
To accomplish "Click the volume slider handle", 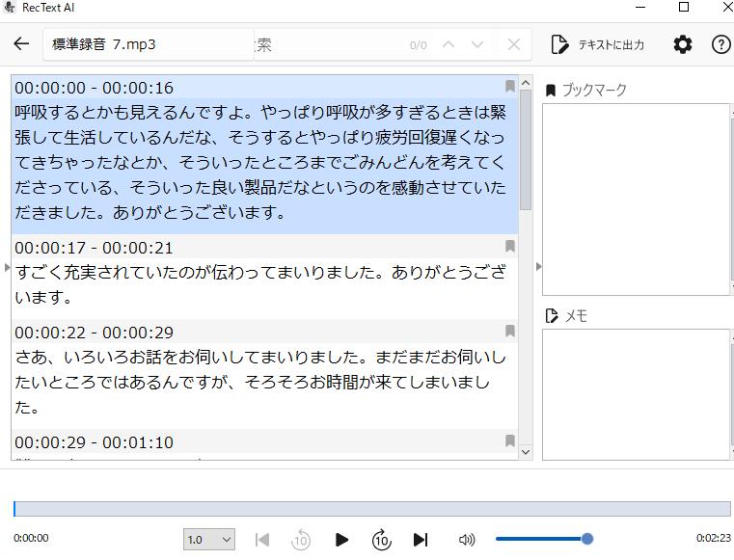I will click(586, 539).
